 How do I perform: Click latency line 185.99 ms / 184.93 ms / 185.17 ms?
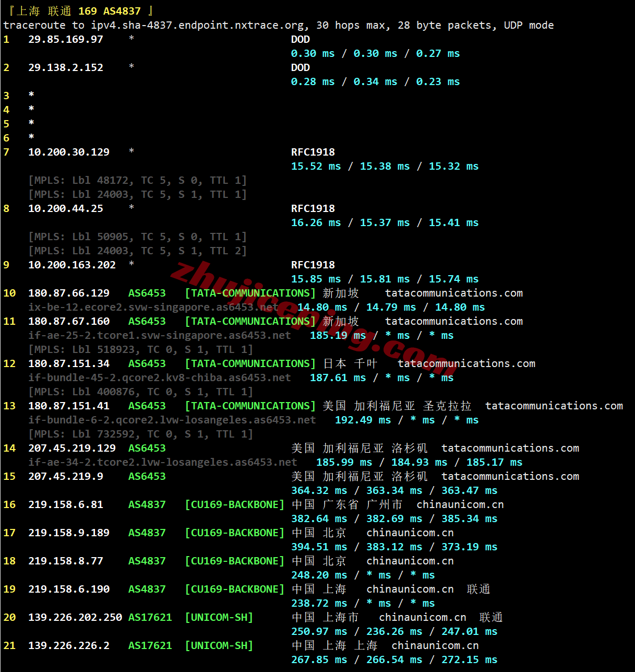[x=419, y=462]
